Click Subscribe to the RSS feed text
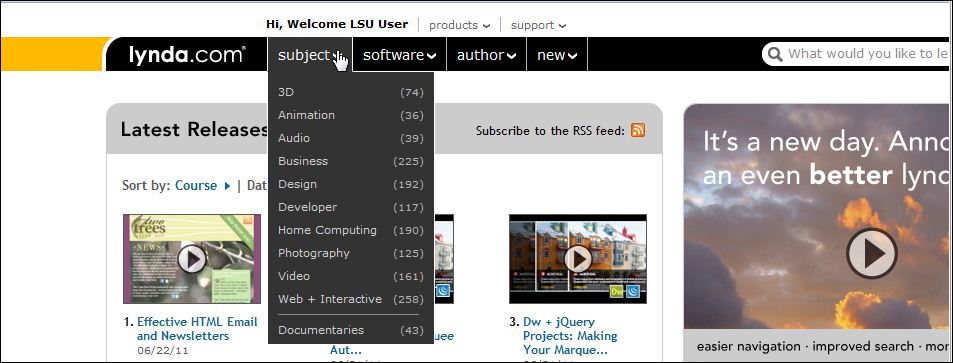Screen dimensions: 953x363 (550, 131)
